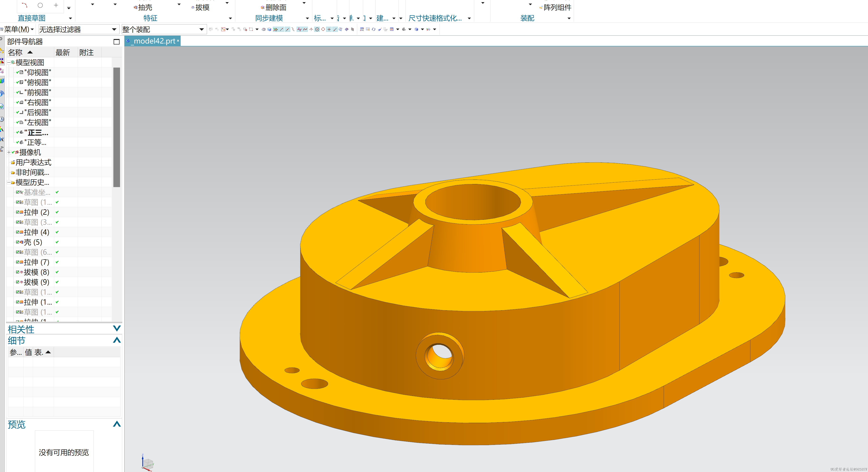Expand the 相关性 section
The image size is (868, 472).
coord(117,328)
